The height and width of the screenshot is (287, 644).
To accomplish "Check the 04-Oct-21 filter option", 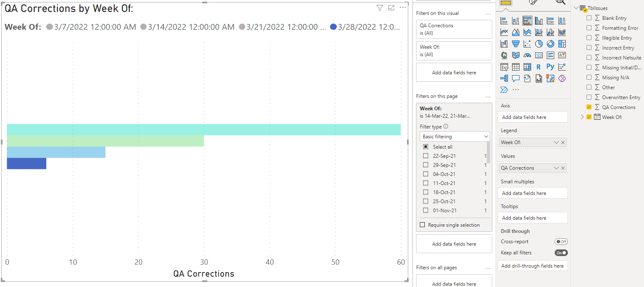I will coord(425,174).
